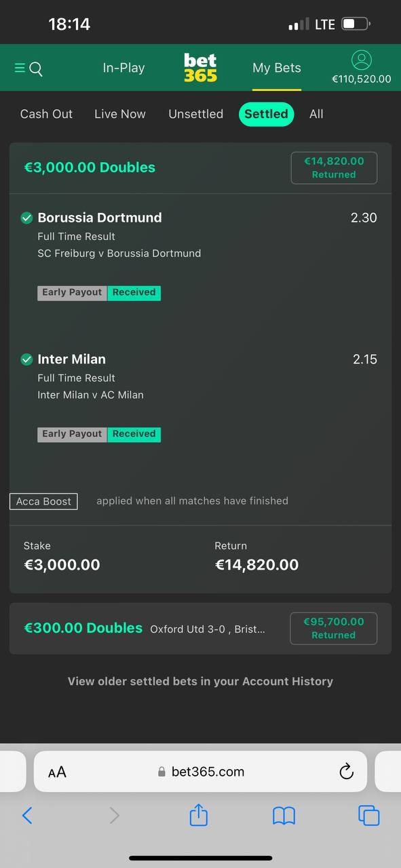Tap Safari's back arrow

27,815
